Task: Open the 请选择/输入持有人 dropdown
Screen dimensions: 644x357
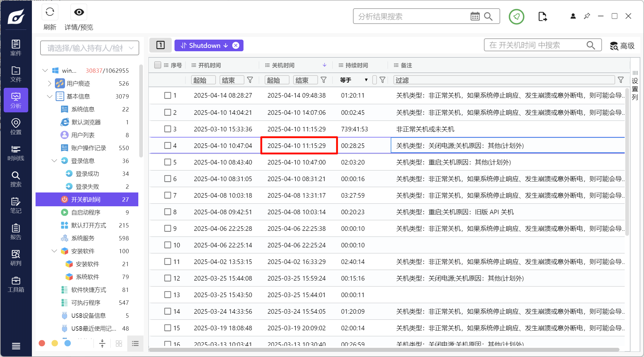Action: (x=90, y=48)
